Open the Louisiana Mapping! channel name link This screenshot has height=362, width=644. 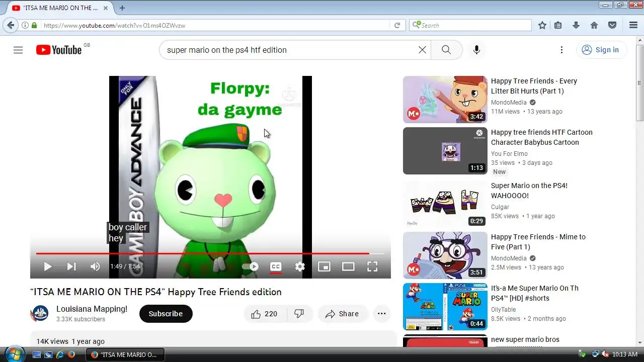pyautogui.click(x=92, y=309)
